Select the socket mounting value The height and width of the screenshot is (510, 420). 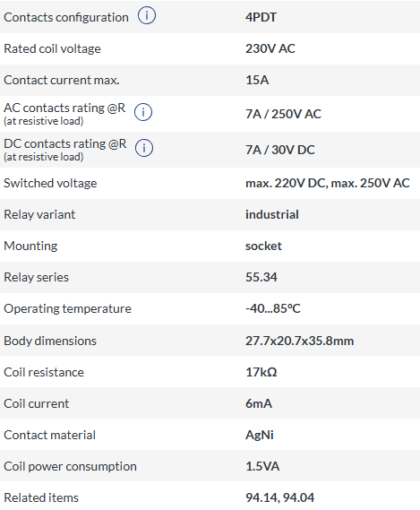point(263,246)
